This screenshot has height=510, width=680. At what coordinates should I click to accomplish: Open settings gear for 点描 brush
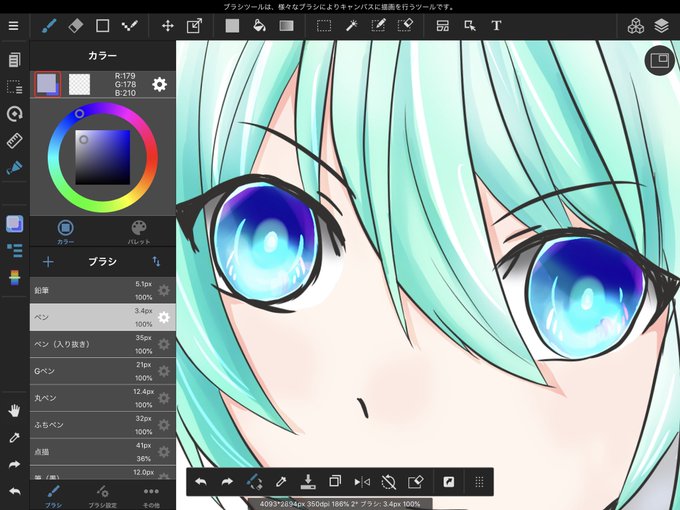click(163, 452)
